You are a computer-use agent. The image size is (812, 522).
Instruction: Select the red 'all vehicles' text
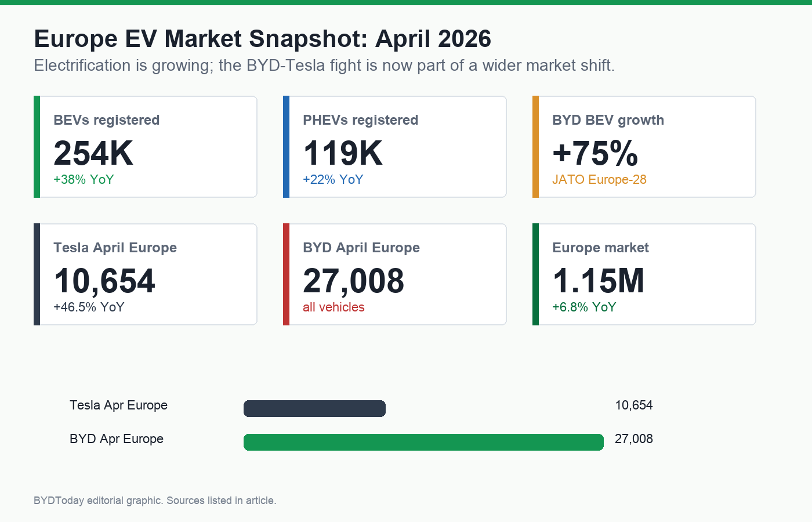[x=333, y=307]
